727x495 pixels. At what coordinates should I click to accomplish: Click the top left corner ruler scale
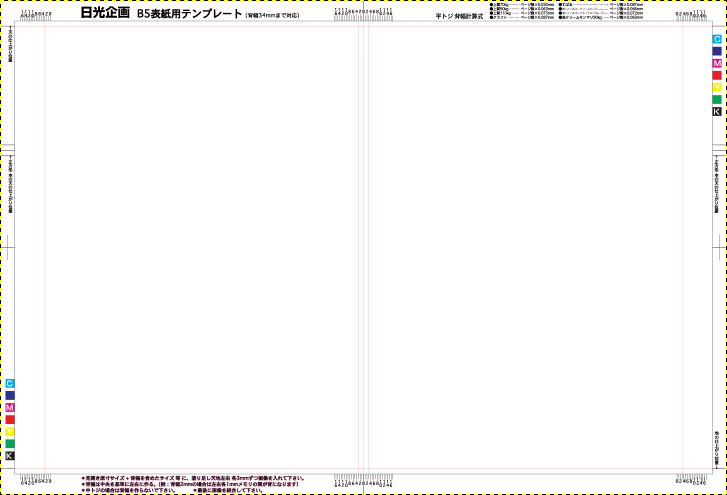coord(36,15)
